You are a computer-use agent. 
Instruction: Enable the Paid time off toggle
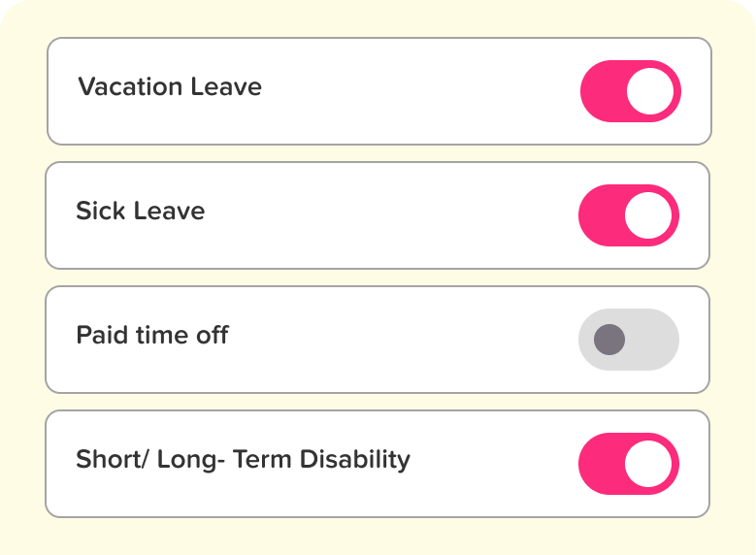click(x=629, y=340)
